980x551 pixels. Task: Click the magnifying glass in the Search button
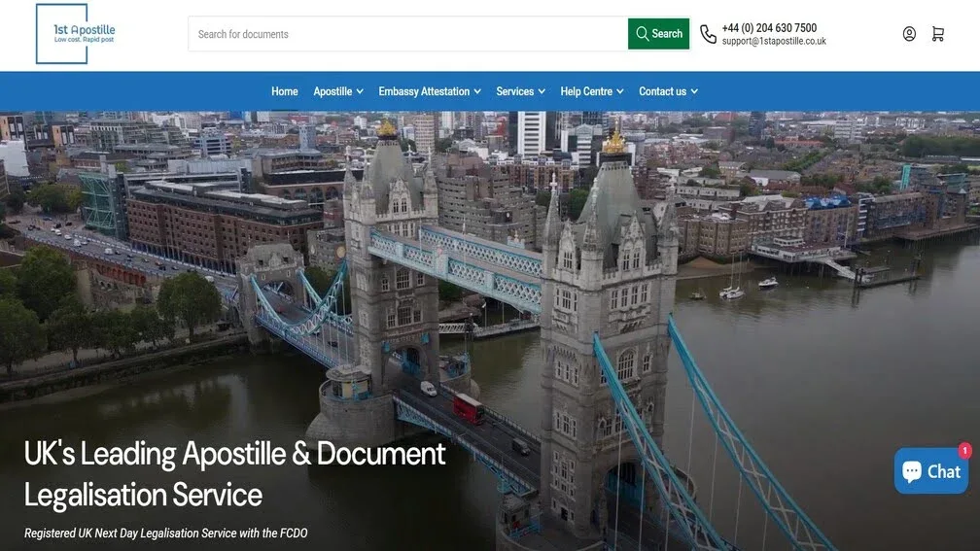642,34
